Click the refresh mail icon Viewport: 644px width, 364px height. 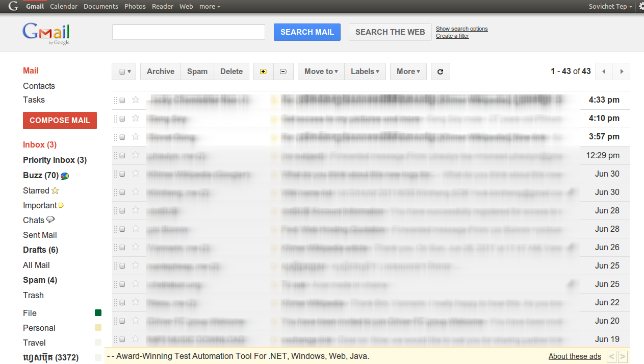tap(440, 71)
